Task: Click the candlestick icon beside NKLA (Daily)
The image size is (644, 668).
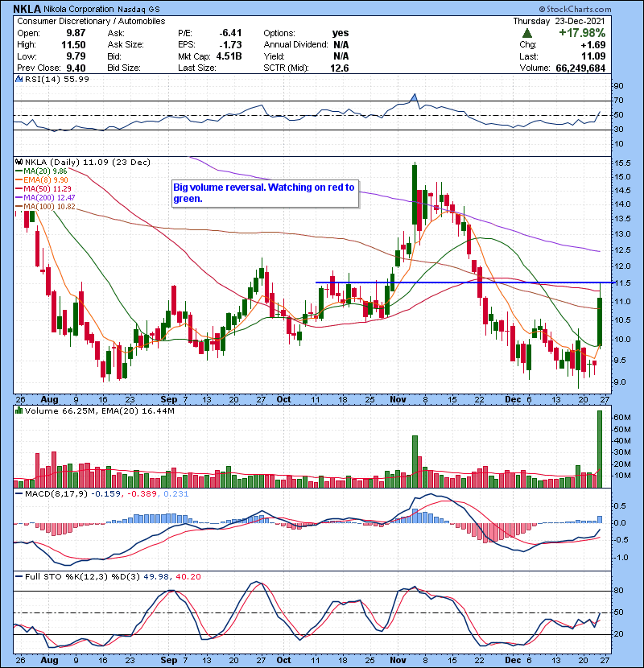Action: [19, 162]
